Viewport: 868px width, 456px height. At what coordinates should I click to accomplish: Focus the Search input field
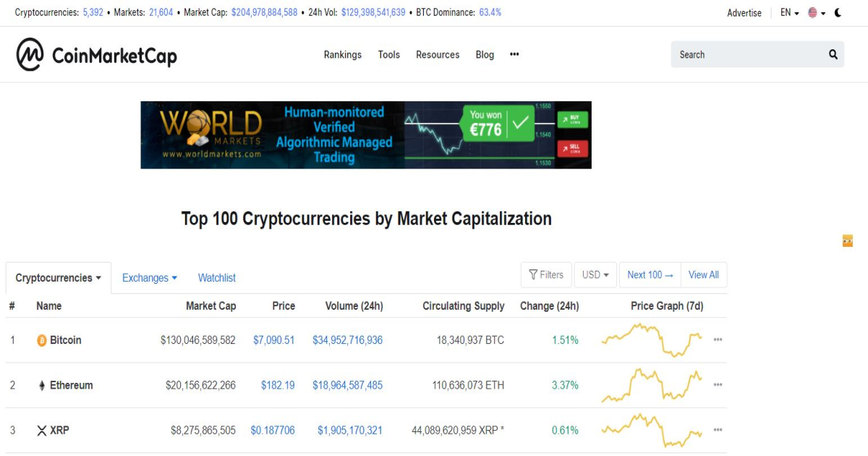tap(749, 54)
